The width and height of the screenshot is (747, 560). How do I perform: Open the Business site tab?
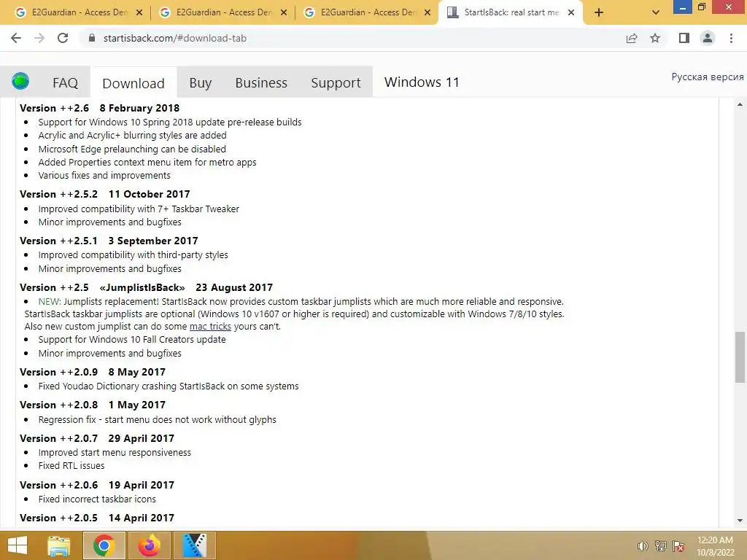click(x=261, y=83)
